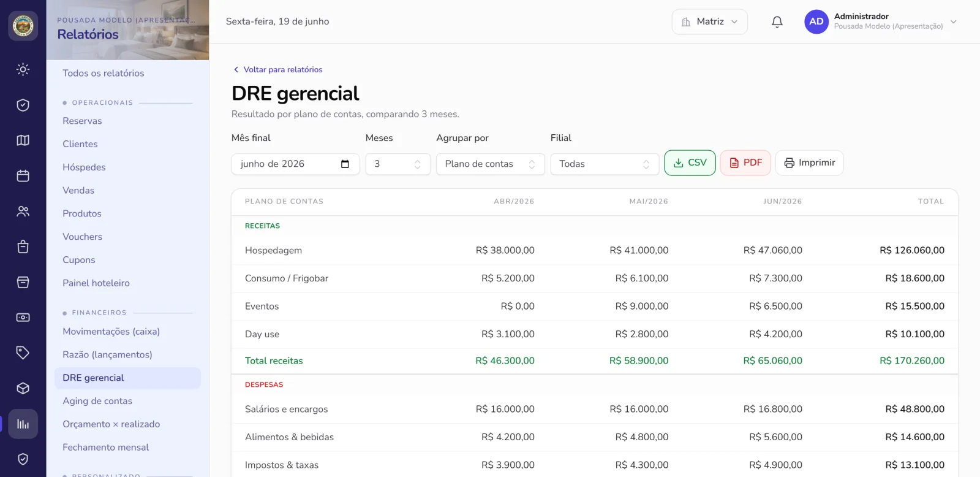Viewport: 980px width, 477px height.
Task: Open Aging de contas report
Action: click(97, 401)
